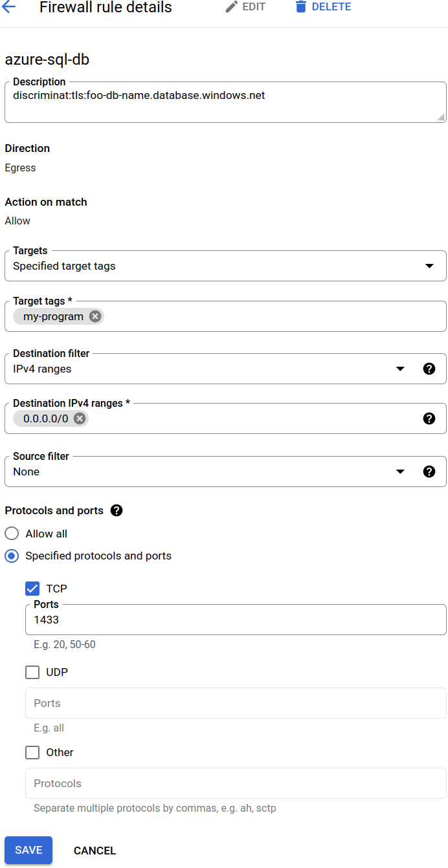This screenshot has width=448, height=868.
Task: Enable the UDP checkbox
Action: 32,672
